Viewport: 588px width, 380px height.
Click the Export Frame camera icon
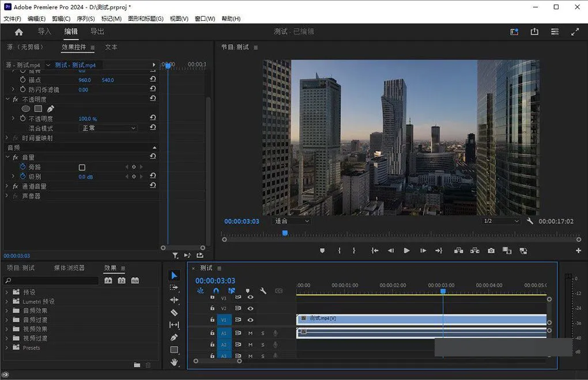(491, 250)
